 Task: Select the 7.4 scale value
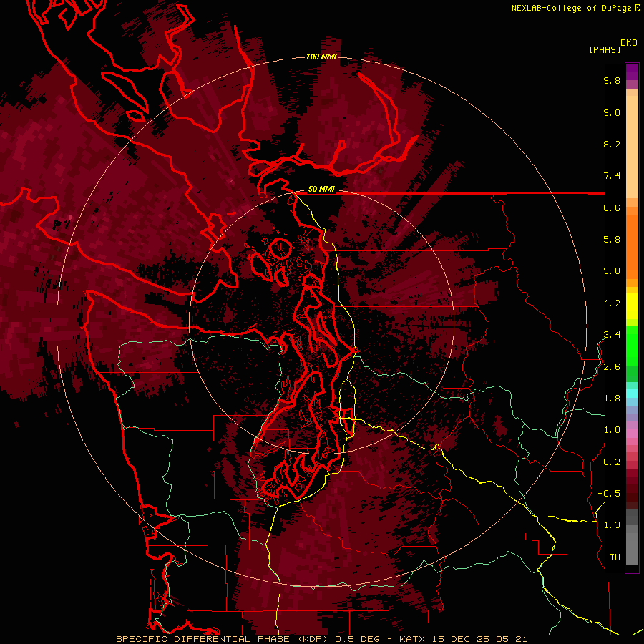612,176
